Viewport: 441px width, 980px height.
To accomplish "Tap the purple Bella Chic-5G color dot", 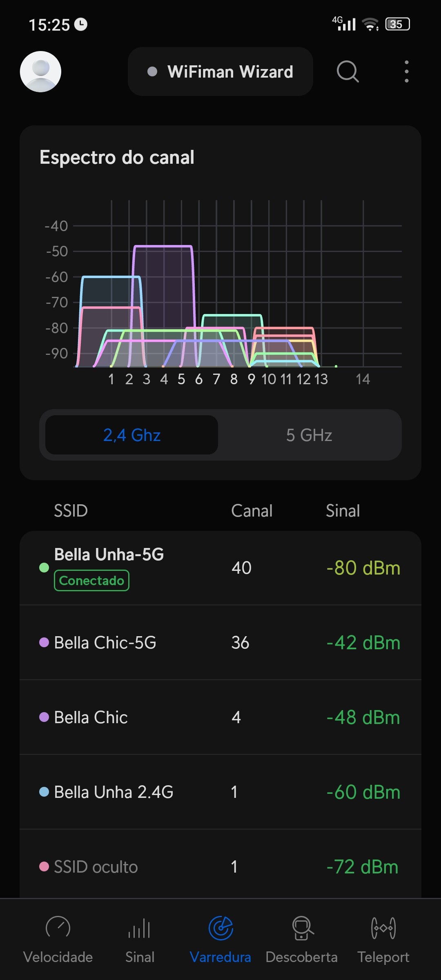I will [44, 642].
